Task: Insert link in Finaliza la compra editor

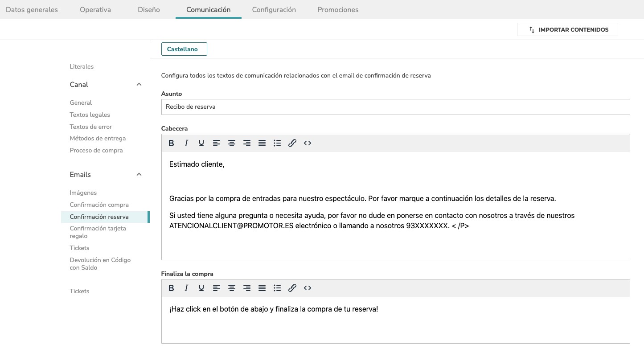Action: pos(292,288)
